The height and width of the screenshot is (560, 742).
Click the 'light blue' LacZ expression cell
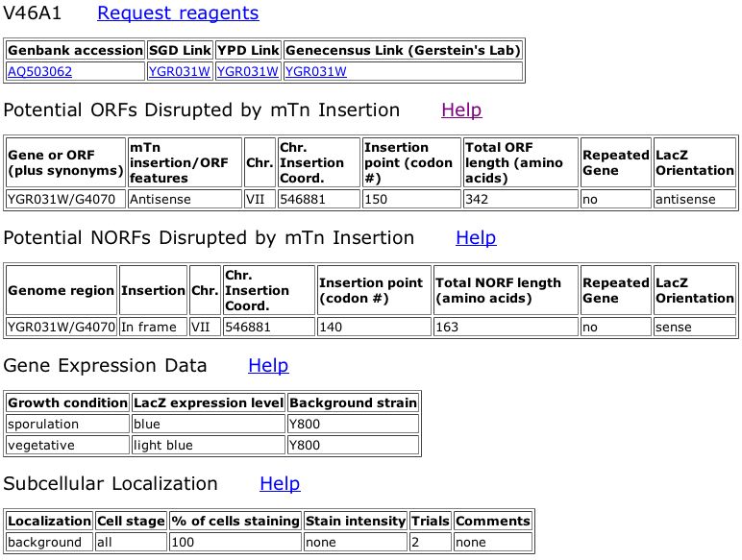pos(209,445)
